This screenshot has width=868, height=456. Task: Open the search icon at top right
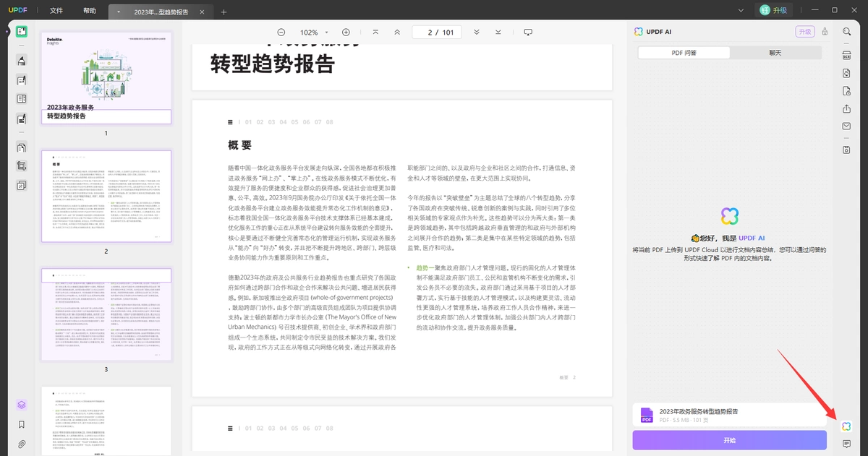[x=846, y=32]
